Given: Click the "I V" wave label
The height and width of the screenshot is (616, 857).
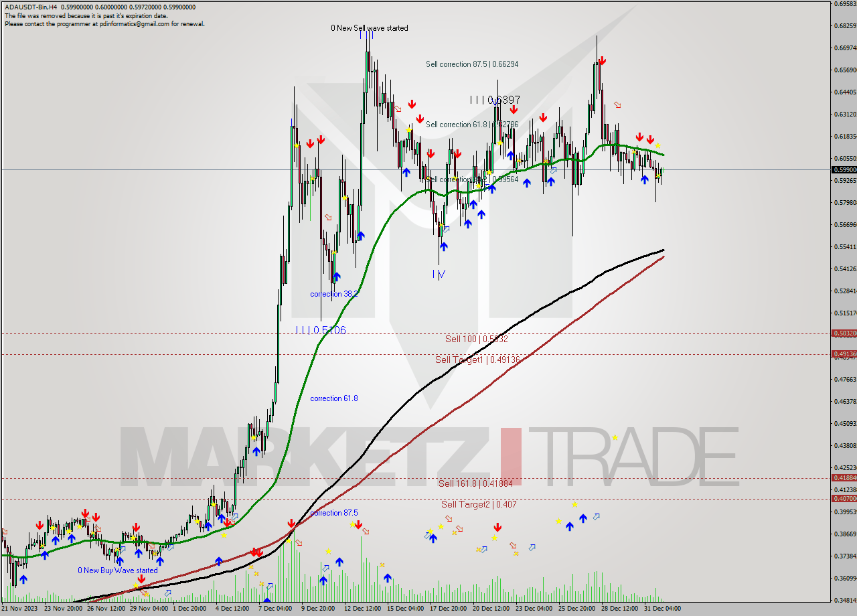Looking at the screenshot, I should pos(439,274).
